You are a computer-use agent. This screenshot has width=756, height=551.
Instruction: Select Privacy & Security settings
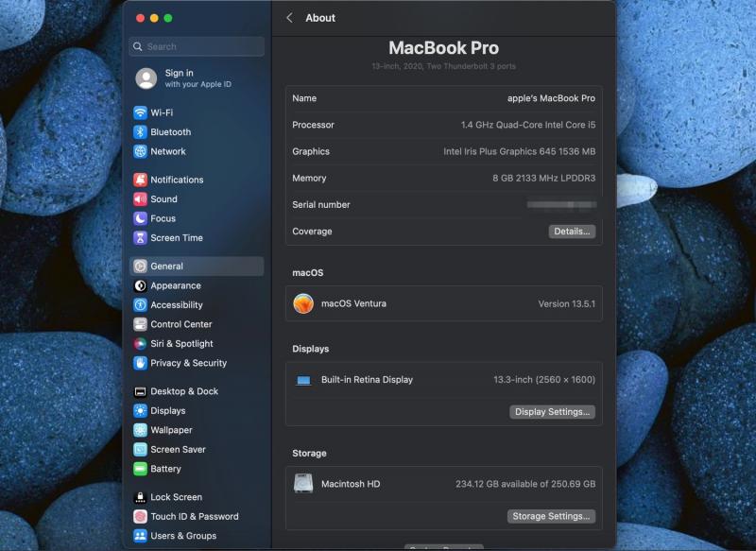197,363
